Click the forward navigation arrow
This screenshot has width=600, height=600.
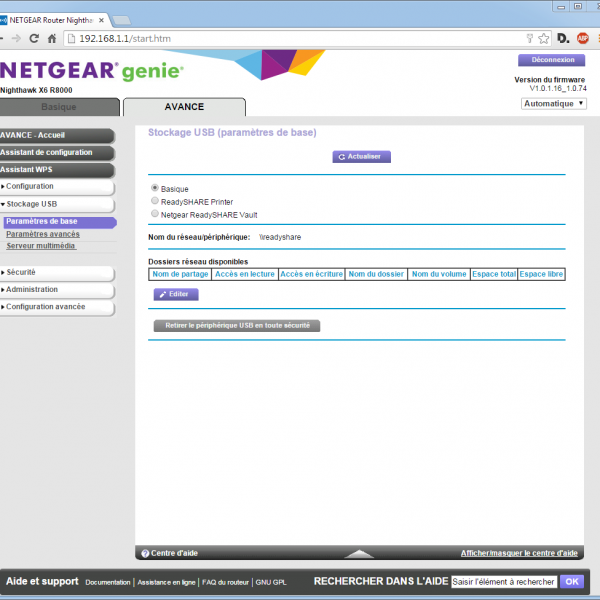click(15, 38)
